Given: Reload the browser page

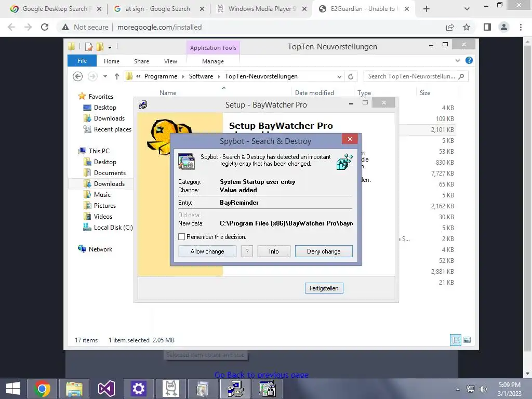Looking at the screenshot, I should 45,27.
